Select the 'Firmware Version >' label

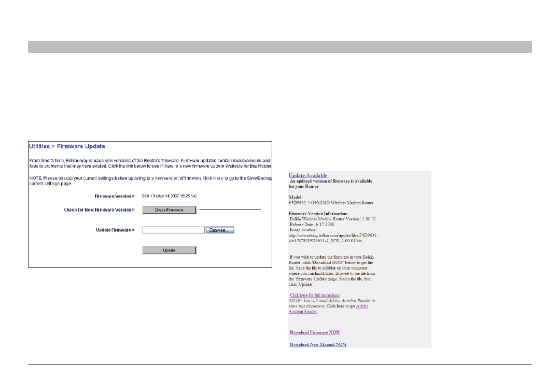point(114,196)
